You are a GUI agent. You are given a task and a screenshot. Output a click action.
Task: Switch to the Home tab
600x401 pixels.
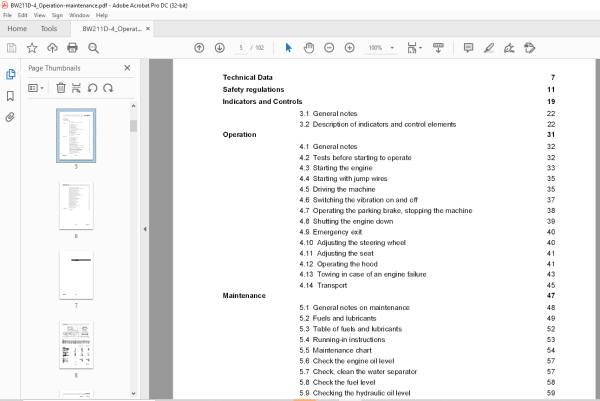coord(17,29)
